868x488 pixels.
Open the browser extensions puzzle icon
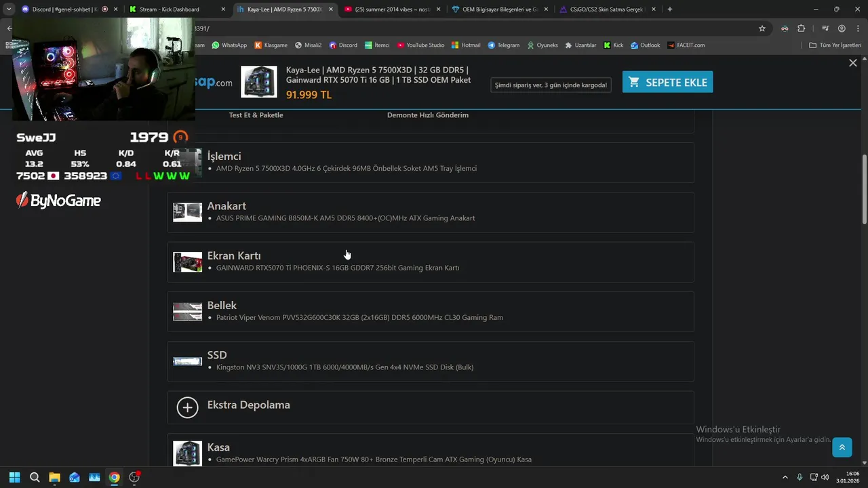(802, 28)
